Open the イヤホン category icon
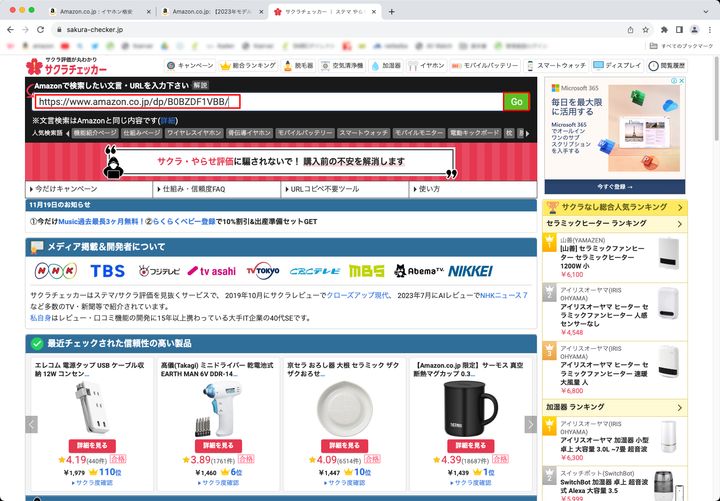Screen dimensions: 720x501 (x=426, y=65)
